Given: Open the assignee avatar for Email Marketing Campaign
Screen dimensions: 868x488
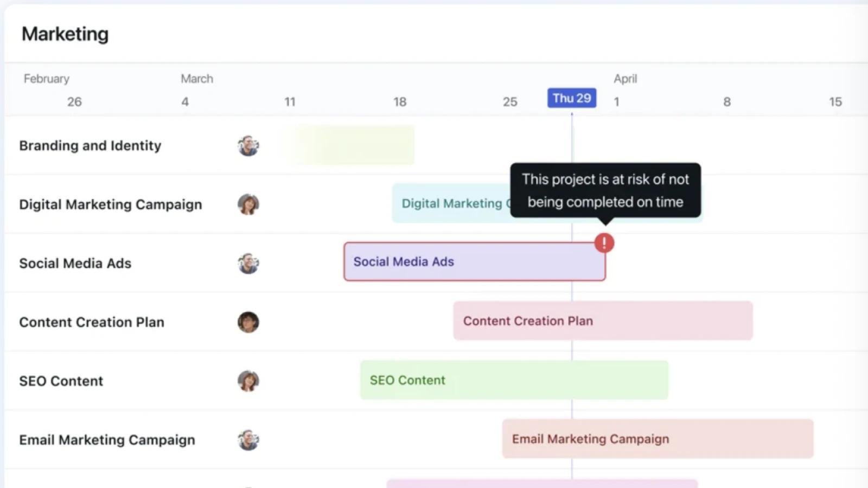Looking at the screenshot, I should coord(248,440).
